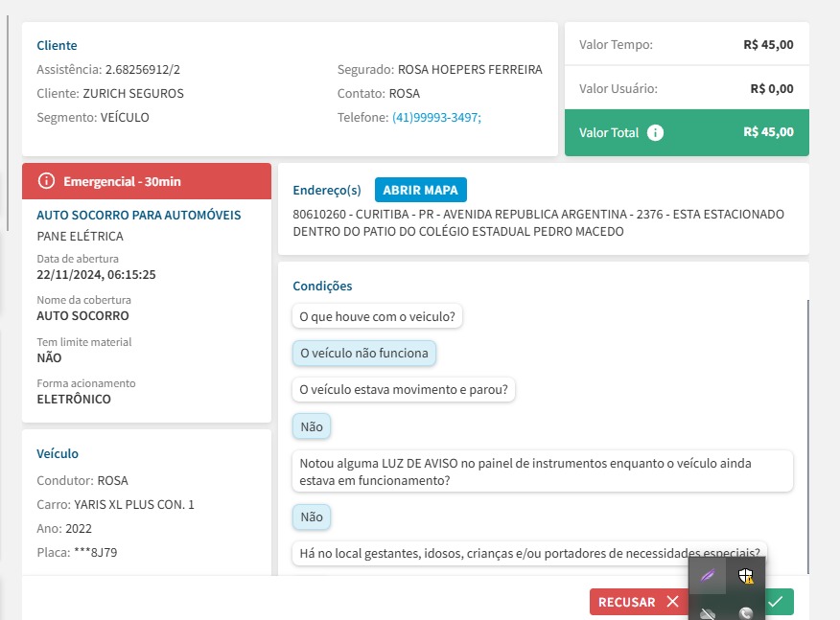
Task: Click the Valor Total info icon
Action: [655, 133]
